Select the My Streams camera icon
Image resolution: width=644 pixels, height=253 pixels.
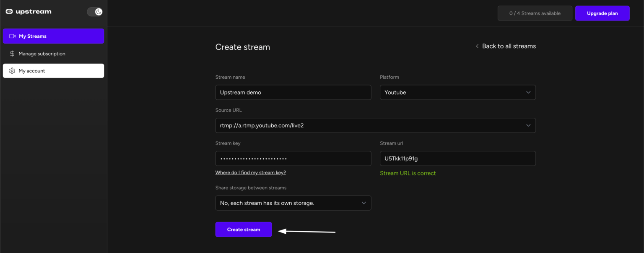12,36
